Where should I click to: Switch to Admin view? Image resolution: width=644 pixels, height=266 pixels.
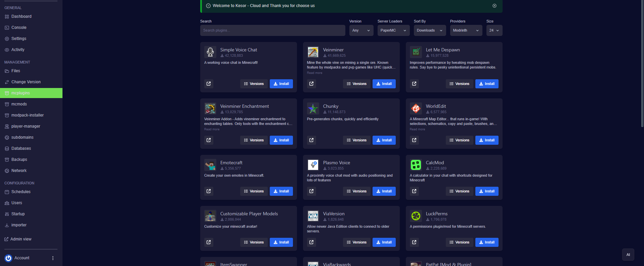coord(18,239)
